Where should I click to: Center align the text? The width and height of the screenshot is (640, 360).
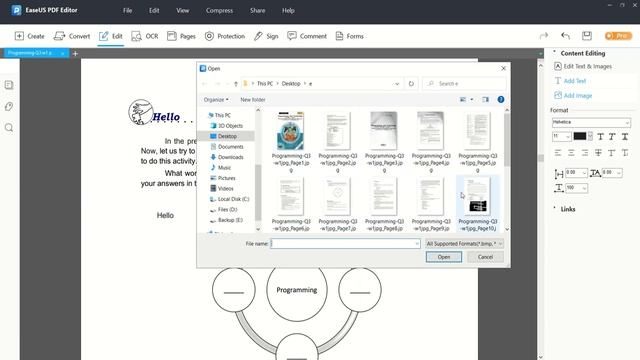coord(571,153)
